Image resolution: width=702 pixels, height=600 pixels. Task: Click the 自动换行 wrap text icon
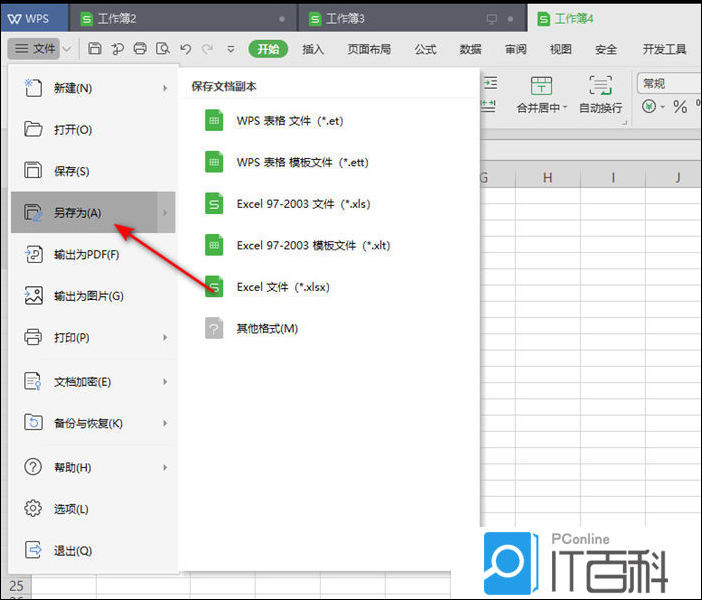(x=600, y=85)
